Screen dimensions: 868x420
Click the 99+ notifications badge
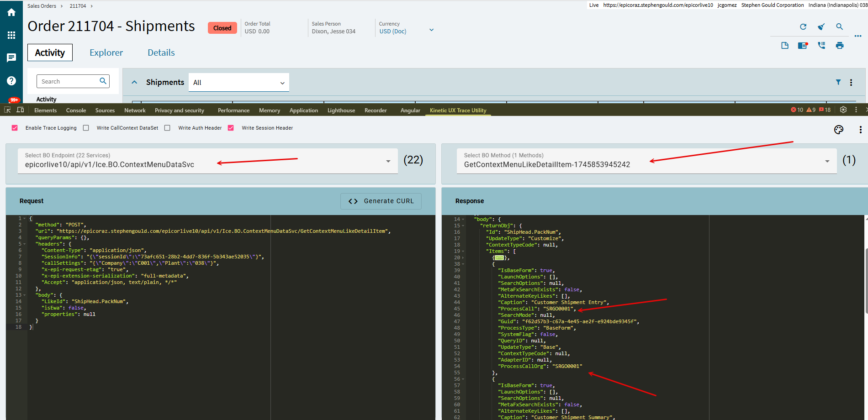(14, 100)
